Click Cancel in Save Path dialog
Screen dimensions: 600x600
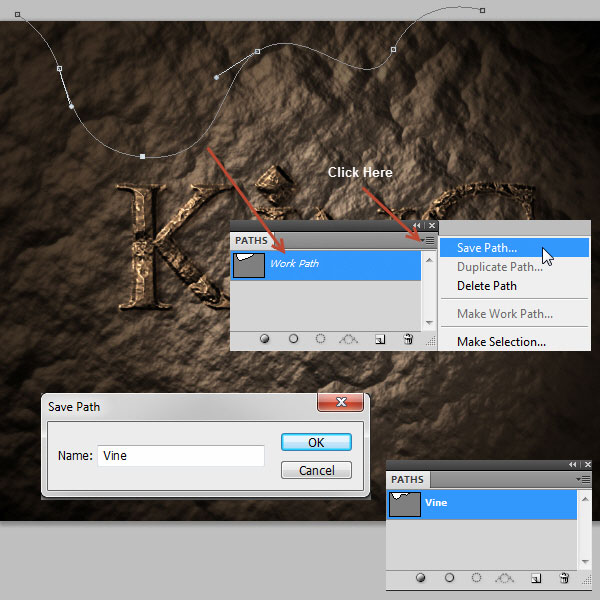(x=316, y=470)
